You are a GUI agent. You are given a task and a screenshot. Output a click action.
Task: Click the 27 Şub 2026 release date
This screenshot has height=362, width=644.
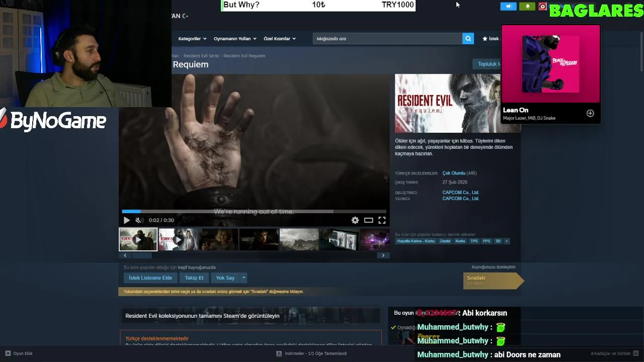point(455,183)
